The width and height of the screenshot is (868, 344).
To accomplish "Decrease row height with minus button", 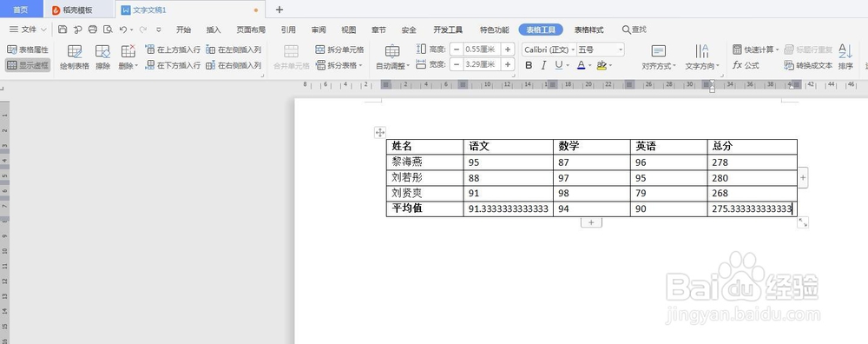I will pyautogui.click(x=457, y=50).
